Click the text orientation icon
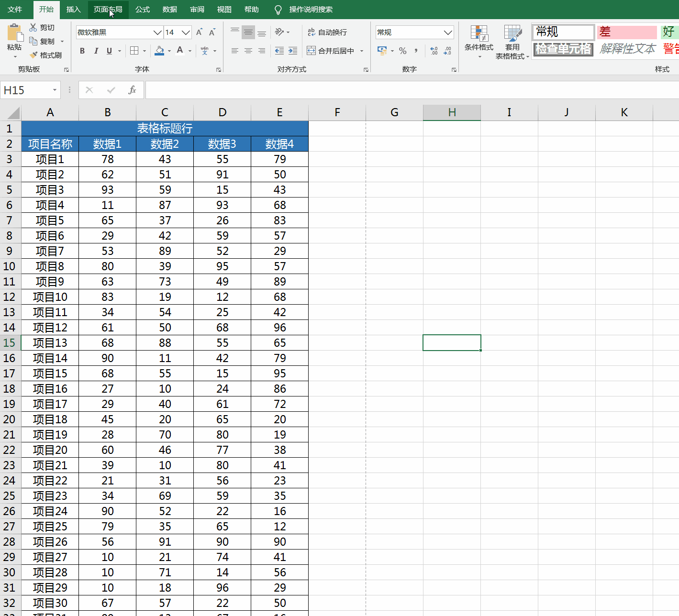Screen dimensions: 679x616 pyautogui.click(x=279, y=32)
